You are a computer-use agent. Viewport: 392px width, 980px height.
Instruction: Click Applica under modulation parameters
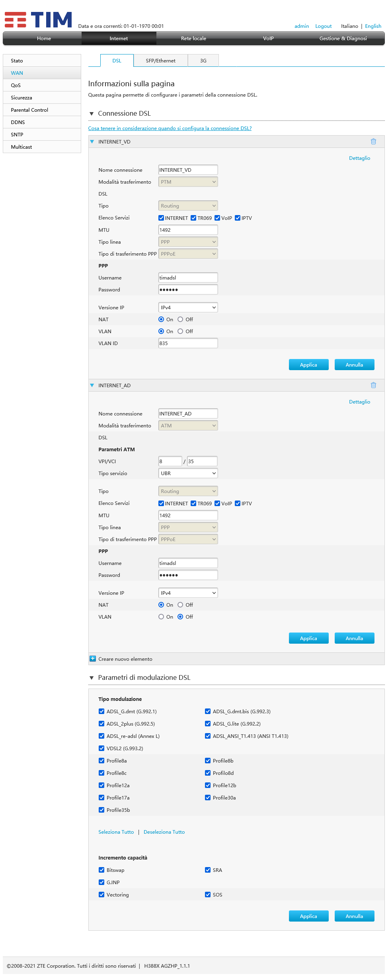coord(308,916)
